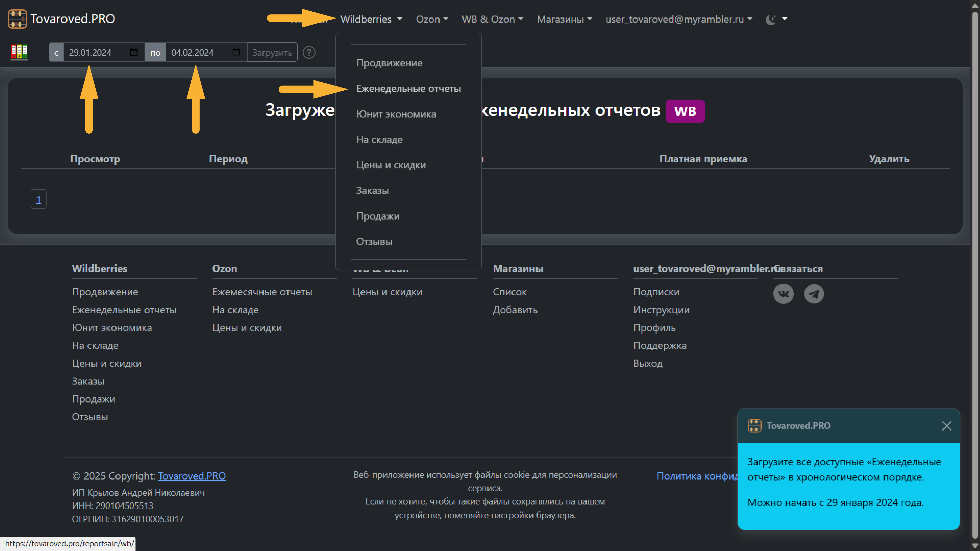Image resolution: width=980 pixels, height=551 pixels.
Task: Close the Tovaroved.PRO notification toast
Action: pyautogui.click(x=947, y=425)
